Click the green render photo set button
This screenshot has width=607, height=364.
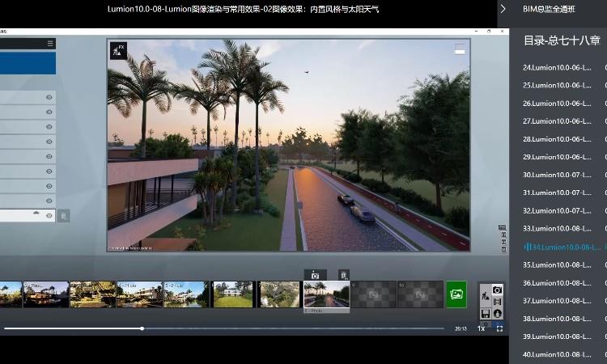pos(456,294)
